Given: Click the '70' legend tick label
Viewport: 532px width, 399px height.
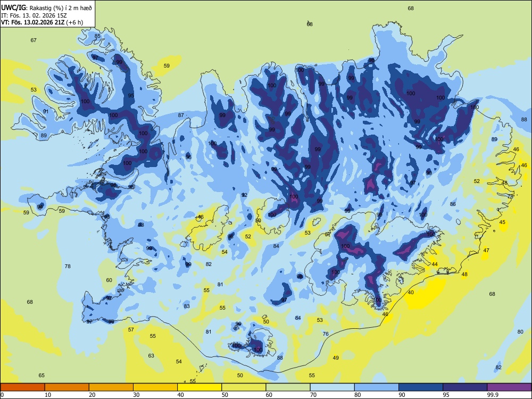Looking at the screenshot, I should pos(313,395).
